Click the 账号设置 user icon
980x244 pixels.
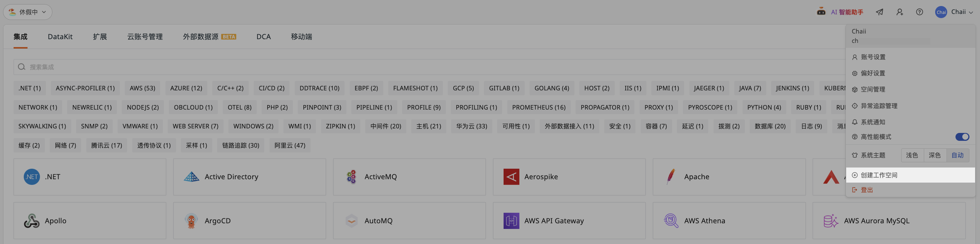[854, 57]
